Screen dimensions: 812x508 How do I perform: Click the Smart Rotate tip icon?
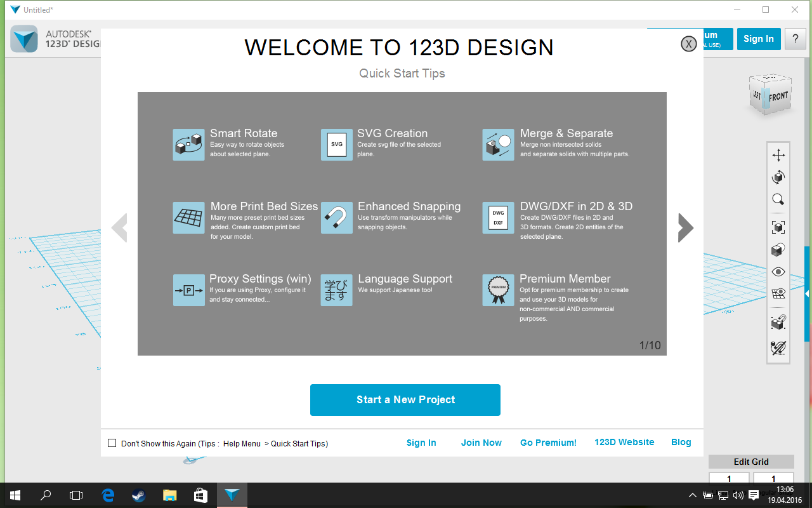[188, 145]
